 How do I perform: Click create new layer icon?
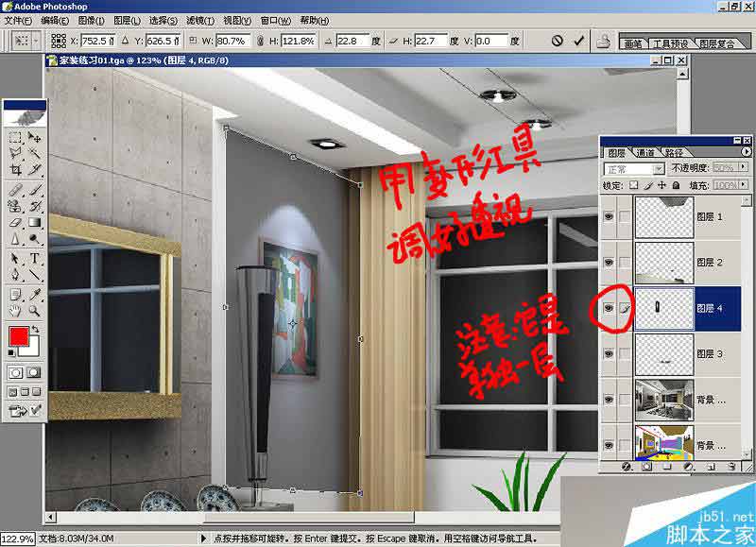coord(711,467)
